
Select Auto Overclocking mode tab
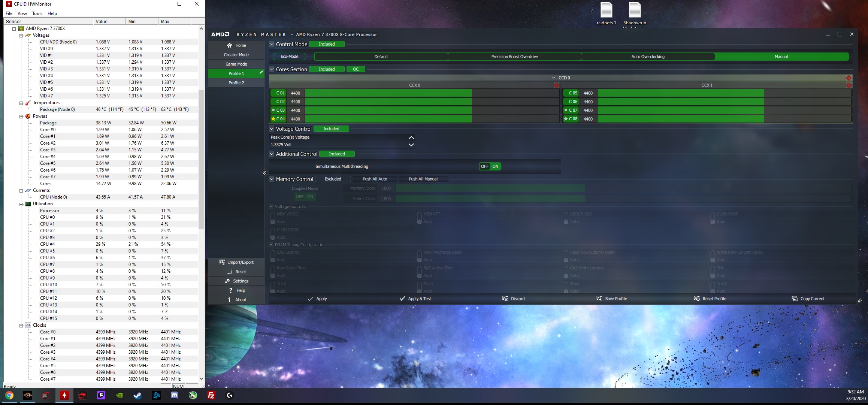[x=648, y=57]
